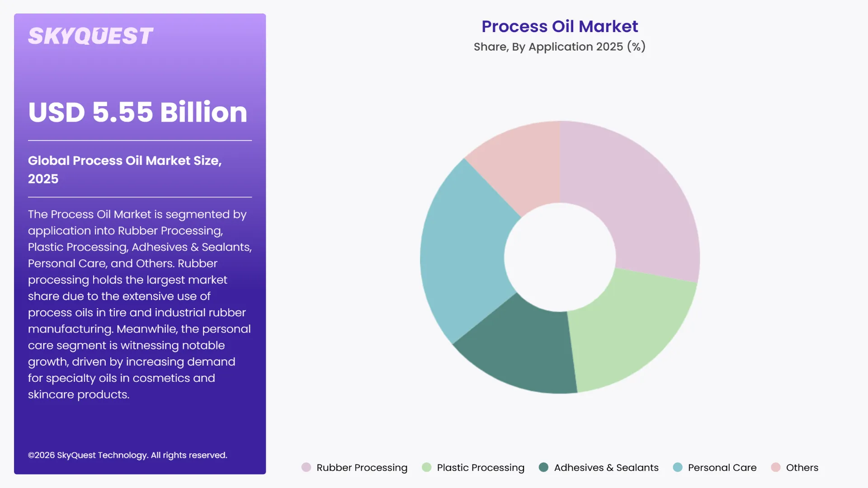868x488 pixels.
Task: Click the Process Oil Market title
Action: point(560,26)
